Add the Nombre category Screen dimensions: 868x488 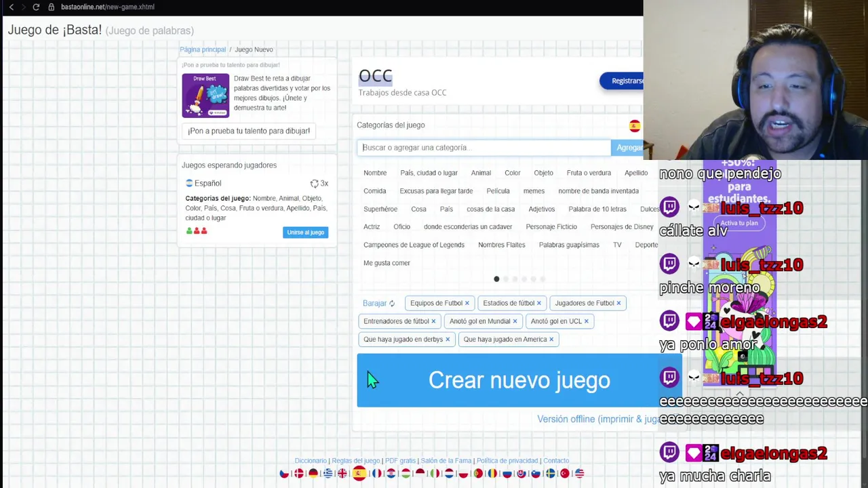coord(375,173)
